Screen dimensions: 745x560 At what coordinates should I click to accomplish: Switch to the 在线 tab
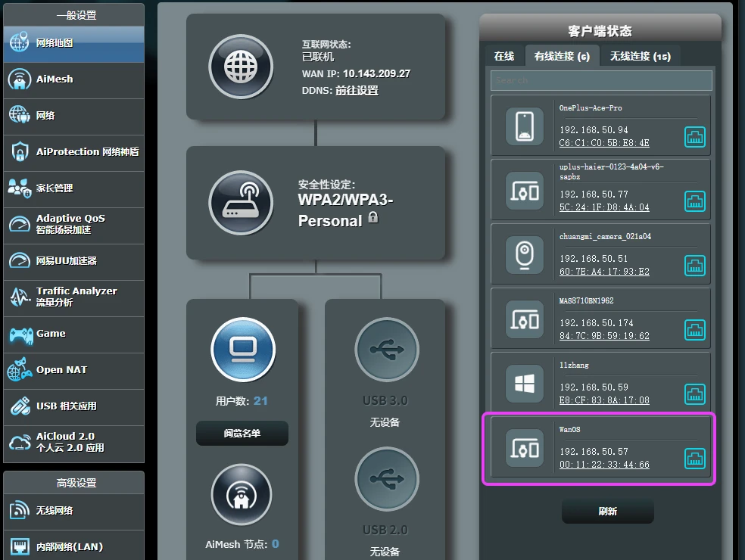click(504, 57)
